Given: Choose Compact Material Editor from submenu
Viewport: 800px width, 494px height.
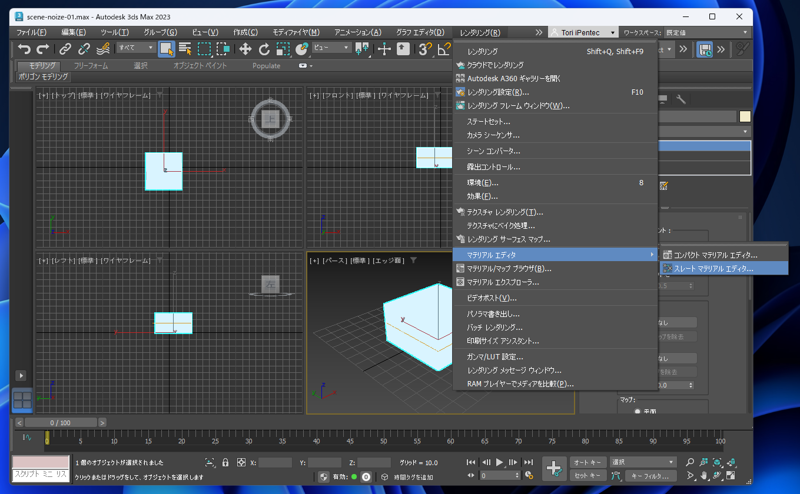Looking at the screenshot, I should (724, 255).
